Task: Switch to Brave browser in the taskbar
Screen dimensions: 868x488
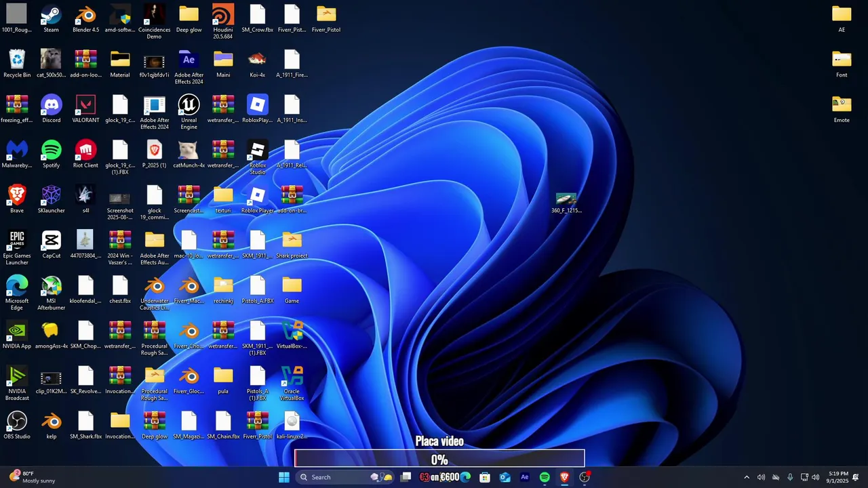Action: pyautogui.click(x=564, y=477)
